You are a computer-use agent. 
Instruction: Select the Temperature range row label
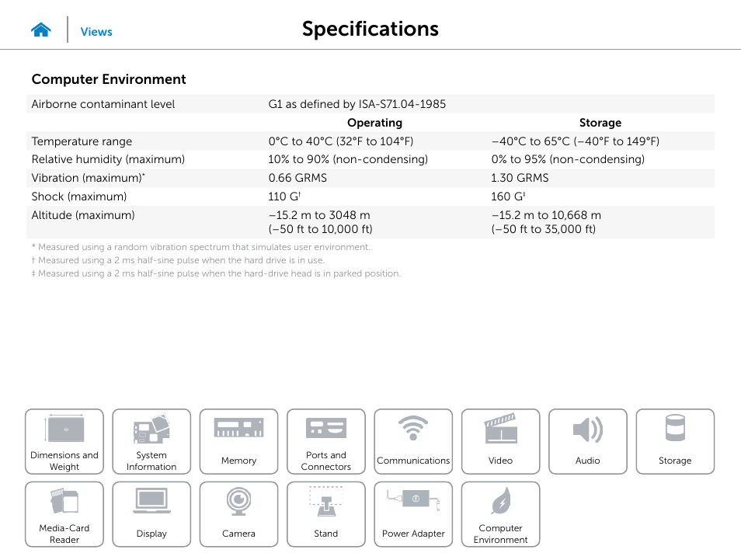(82, 141)
